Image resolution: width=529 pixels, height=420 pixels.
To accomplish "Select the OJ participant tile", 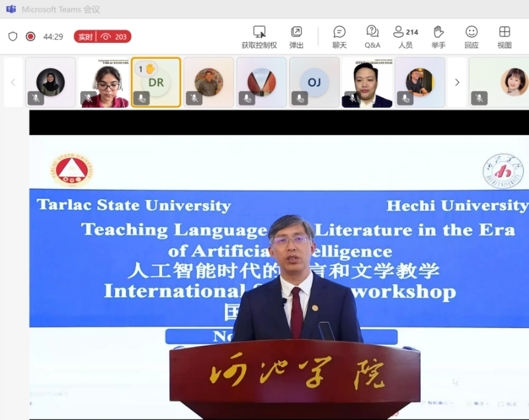I will click(314, 82).
